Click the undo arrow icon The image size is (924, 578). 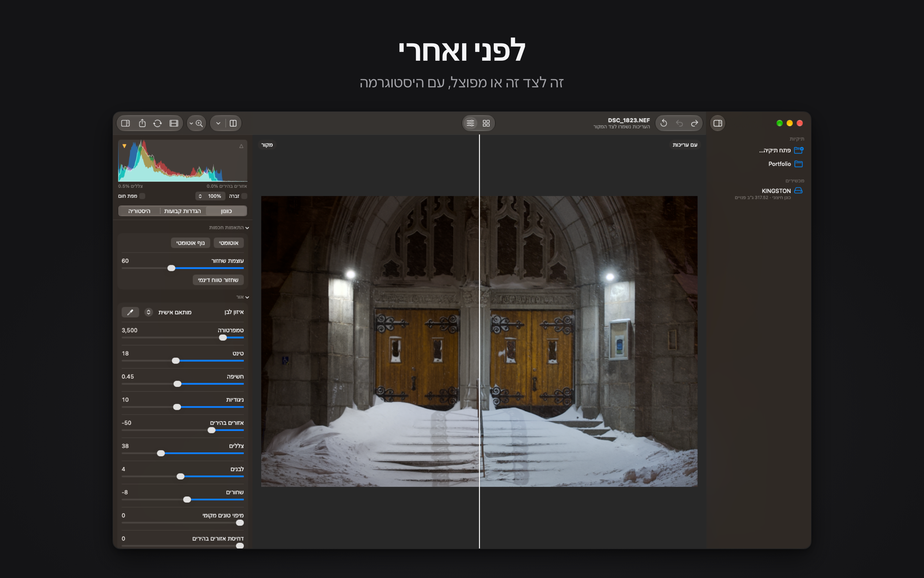pyautogui.click(x=679, y=123)
